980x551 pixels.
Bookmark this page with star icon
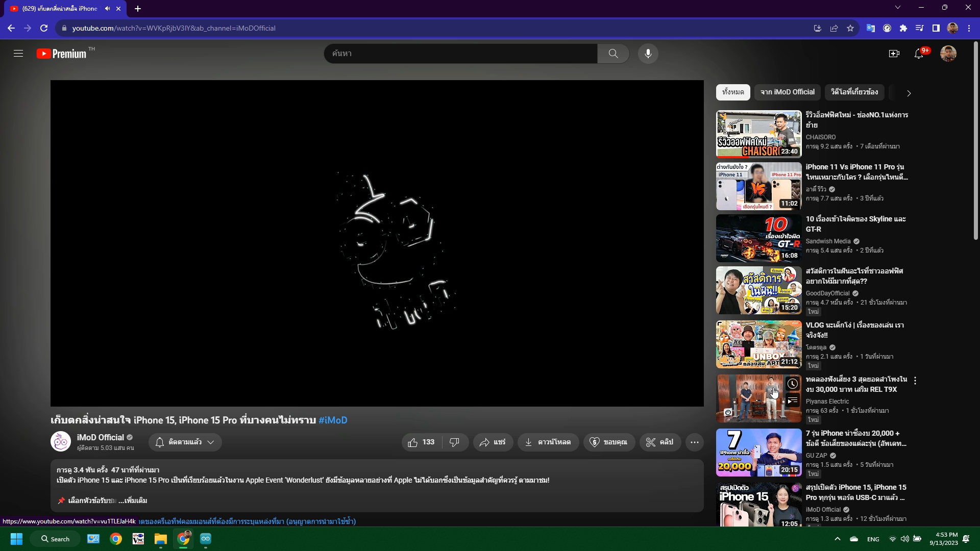pyautogui.click(x=850, y=28)
